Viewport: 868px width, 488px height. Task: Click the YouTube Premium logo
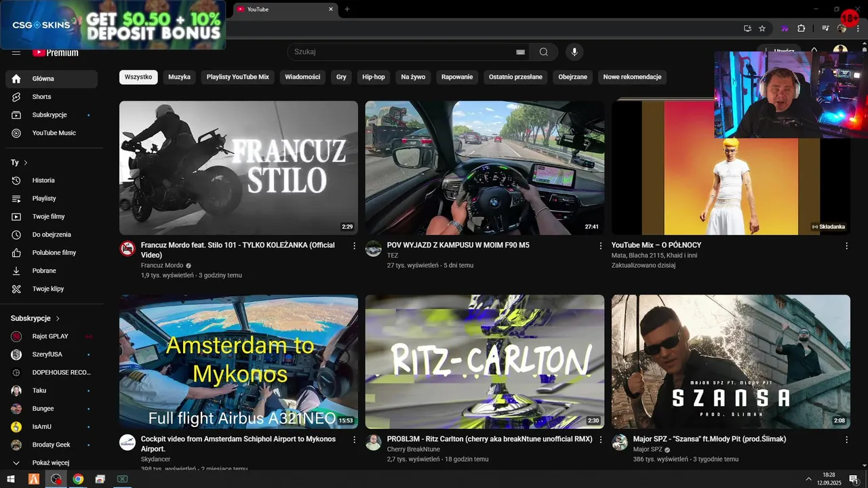pos(56,52)
